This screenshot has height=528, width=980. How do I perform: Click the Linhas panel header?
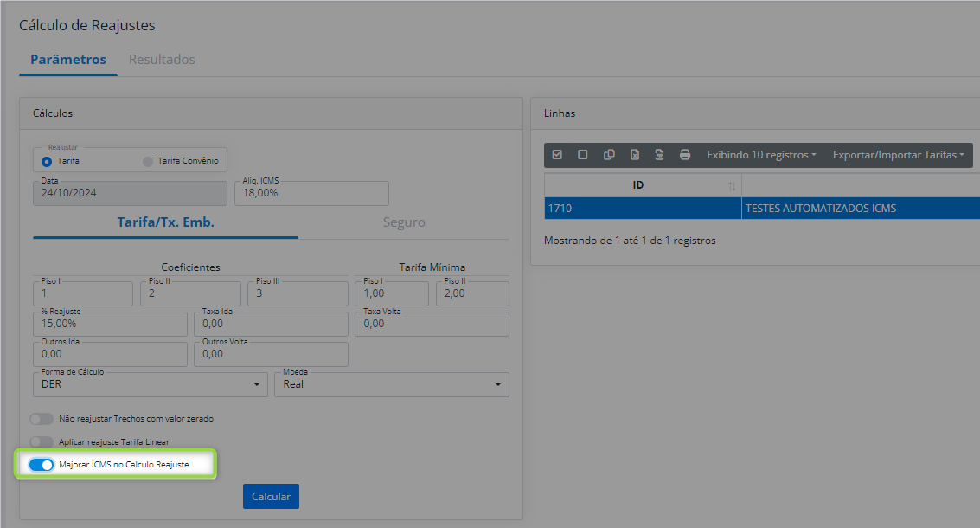[x=755, y=113]
